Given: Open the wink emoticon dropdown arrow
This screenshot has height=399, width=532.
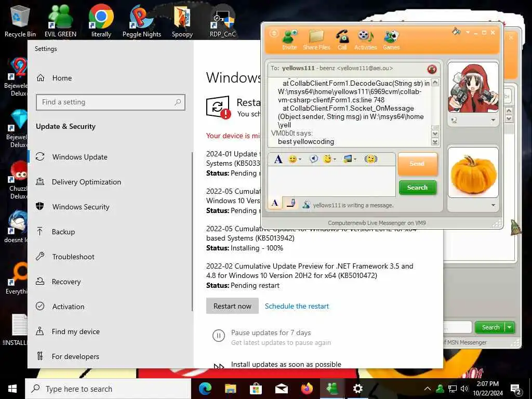Looking at the screenshot, I should pos(335,159).
